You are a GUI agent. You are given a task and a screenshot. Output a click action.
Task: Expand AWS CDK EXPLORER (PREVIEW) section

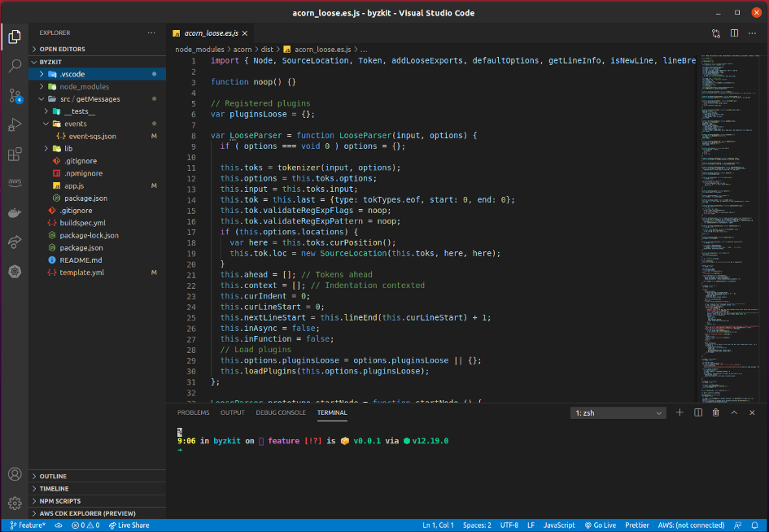tap(97, 513)
